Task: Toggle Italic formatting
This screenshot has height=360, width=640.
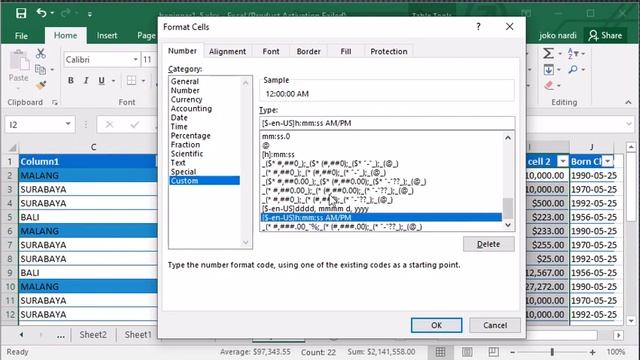Action: coord(86,80)
